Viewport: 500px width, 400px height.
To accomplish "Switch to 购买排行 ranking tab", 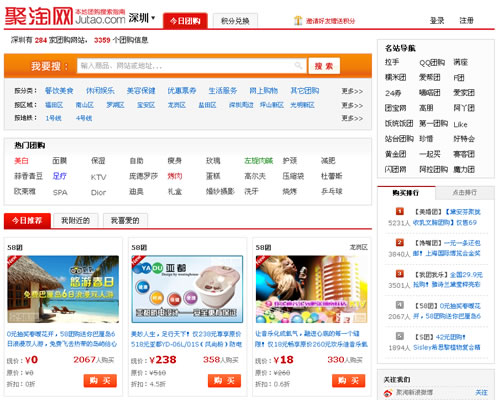I will click(406, 193).
